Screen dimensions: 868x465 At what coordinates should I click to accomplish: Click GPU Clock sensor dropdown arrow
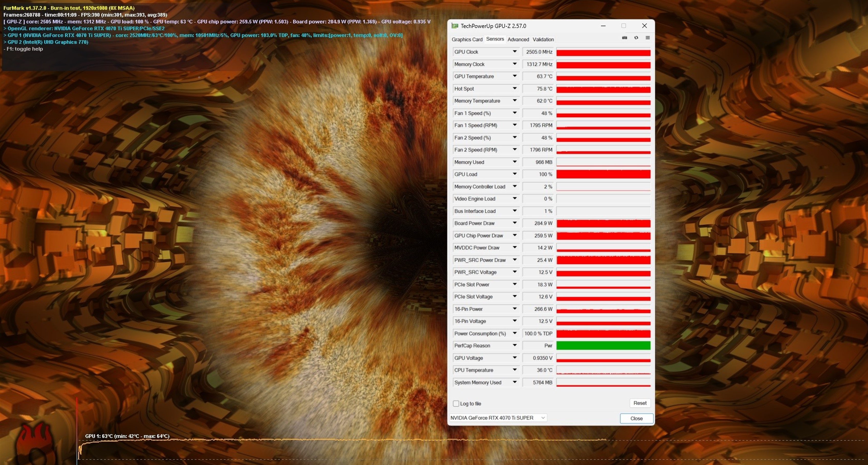(x=515, y=51)
